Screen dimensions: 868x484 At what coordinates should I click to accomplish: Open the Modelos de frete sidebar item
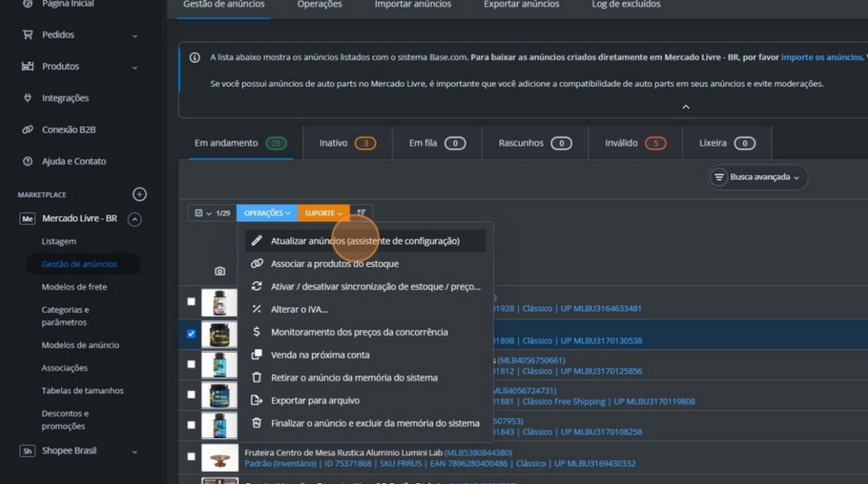(x=75, y=287)
